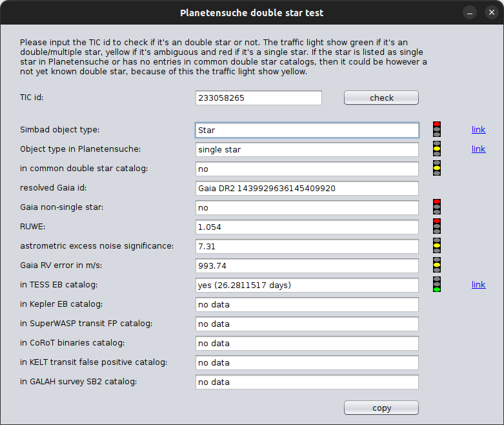Click traffic light for astrometric excess noise significance
The width and height of the screenshot is (504, 425).
(x=436, y=245)
